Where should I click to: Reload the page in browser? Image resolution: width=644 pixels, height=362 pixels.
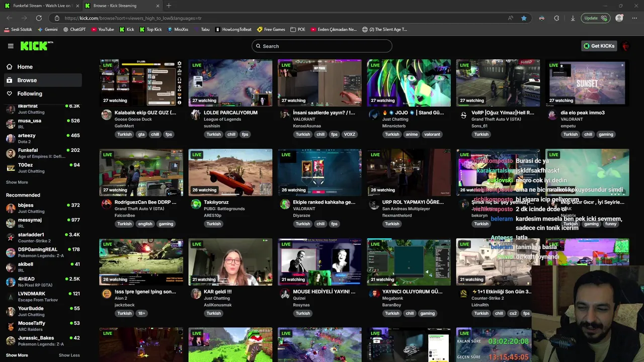[39, 18]
